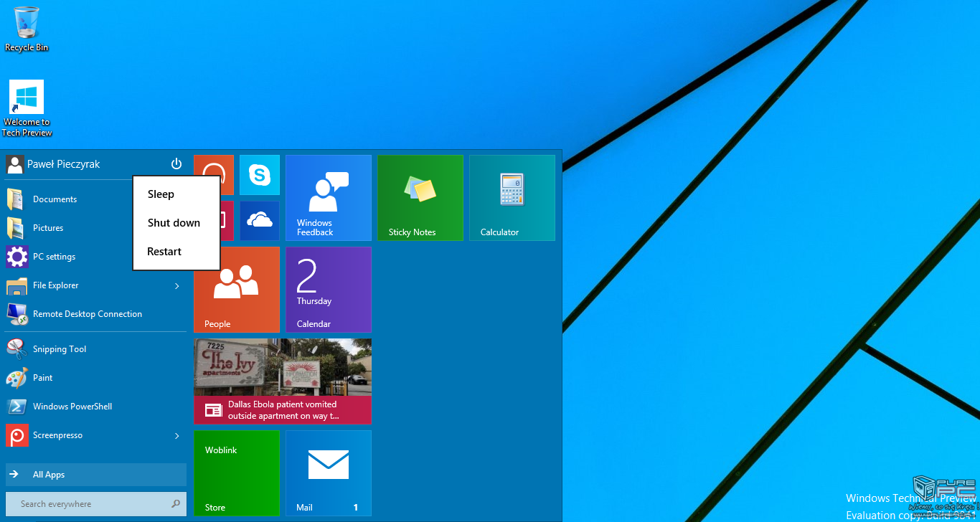Open the Dallas Ebola news tile
Viewport: 980px width, 522px height.
pos(282,381)
